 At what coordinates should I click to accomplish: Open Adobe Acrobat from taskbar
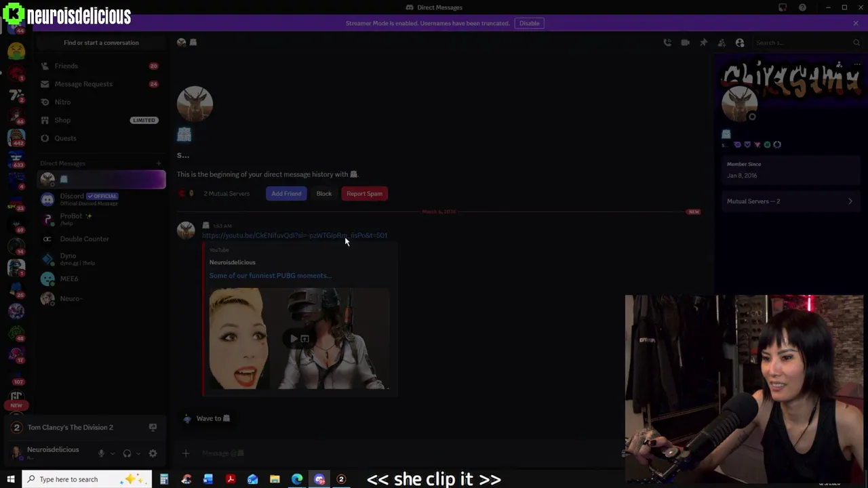point(231,479)
